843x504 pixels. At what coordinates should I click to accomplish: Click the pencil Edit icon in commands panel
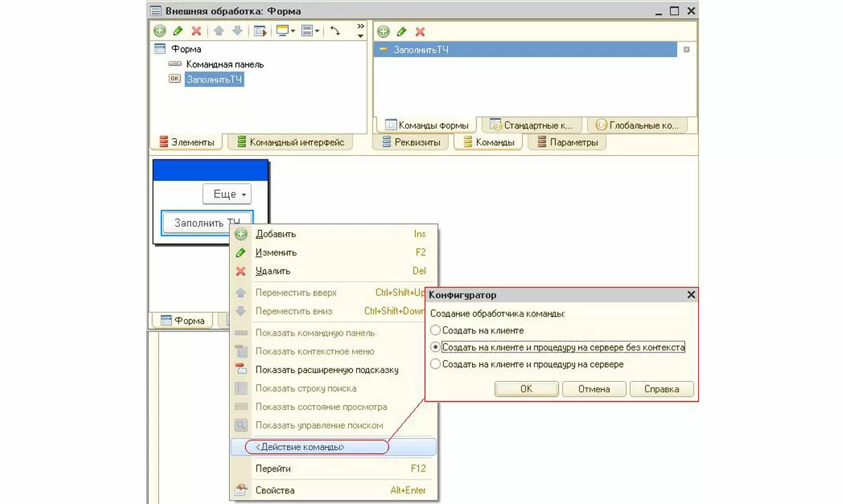pos(402,32)
